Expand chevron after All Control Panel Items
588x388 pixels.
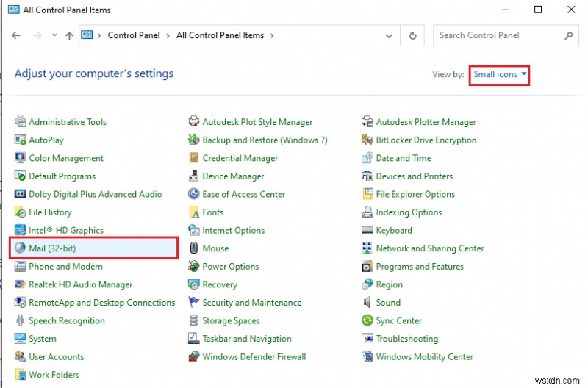(272, 35)
